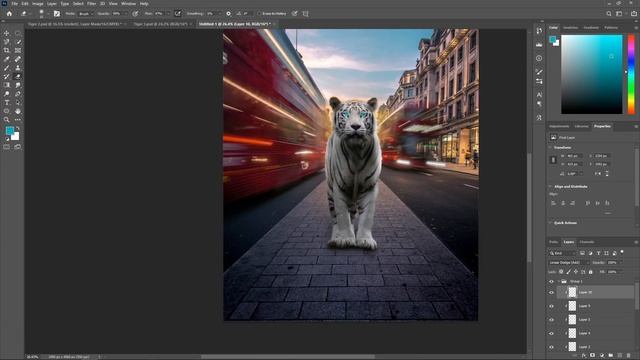Select the Lasso tool
This screenshot has height=360, width=640.
(x=7, y=42)
